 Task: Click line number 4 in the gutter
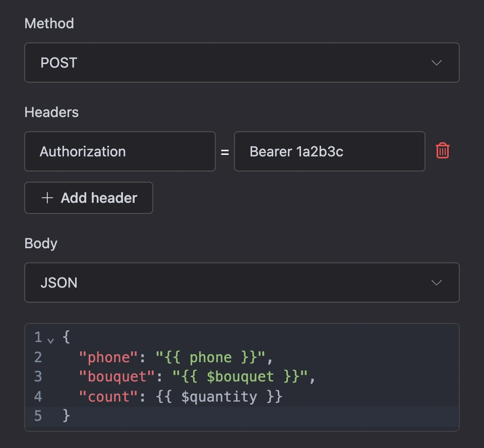click(38, 397)
